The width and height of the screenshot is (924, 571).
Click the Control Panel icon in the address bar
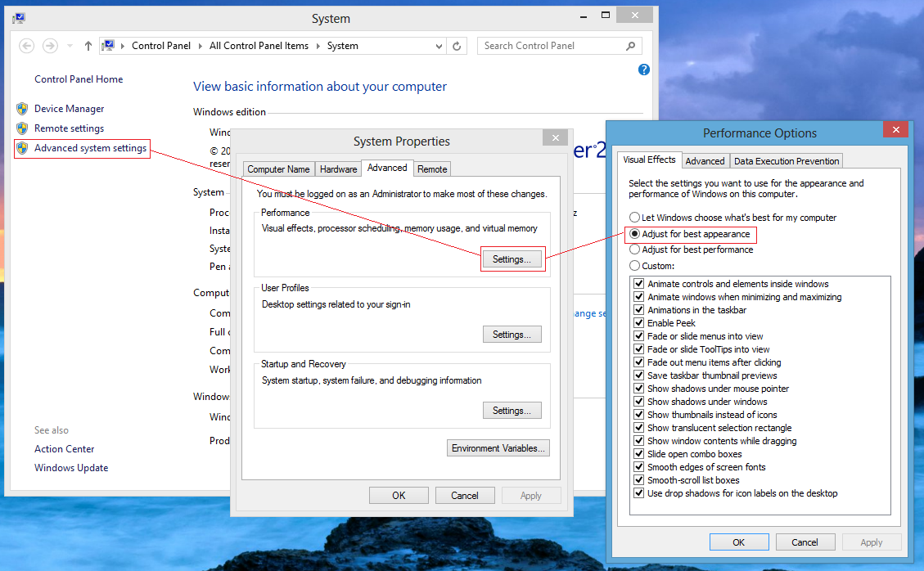tap(107, 46)
